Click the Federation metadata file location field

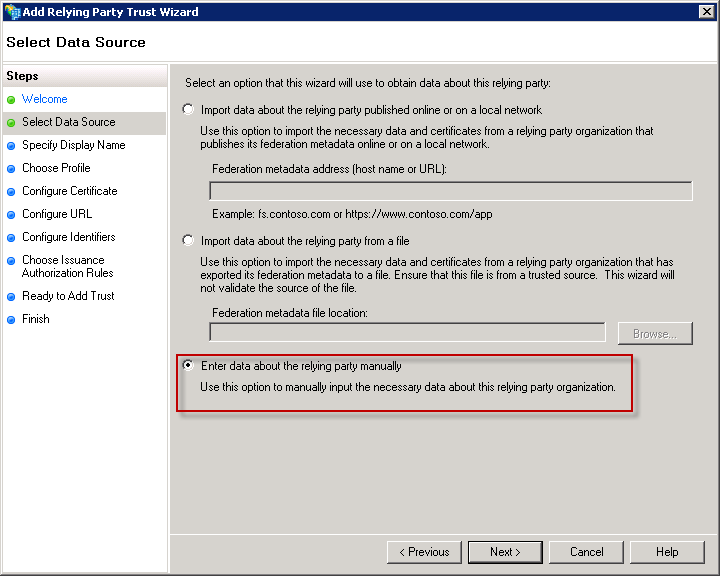407,332
